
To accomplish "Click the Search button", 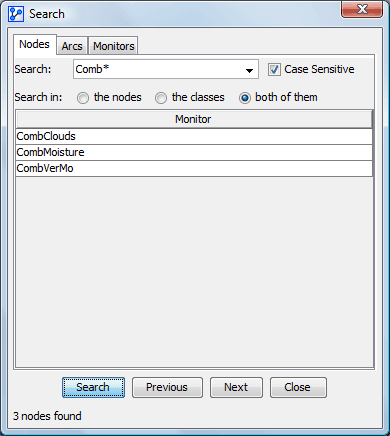I will (x=93, y=387).
